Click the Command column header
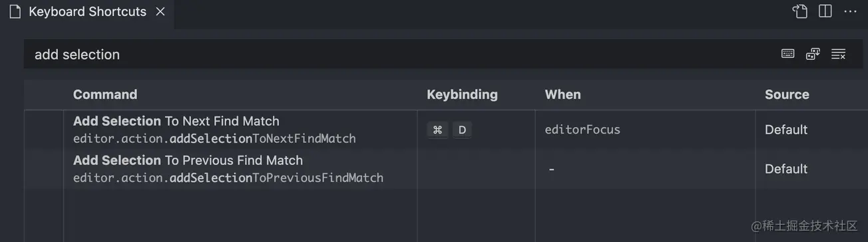The height and width of the screenshot is (242, 868). tap(105, 94)
